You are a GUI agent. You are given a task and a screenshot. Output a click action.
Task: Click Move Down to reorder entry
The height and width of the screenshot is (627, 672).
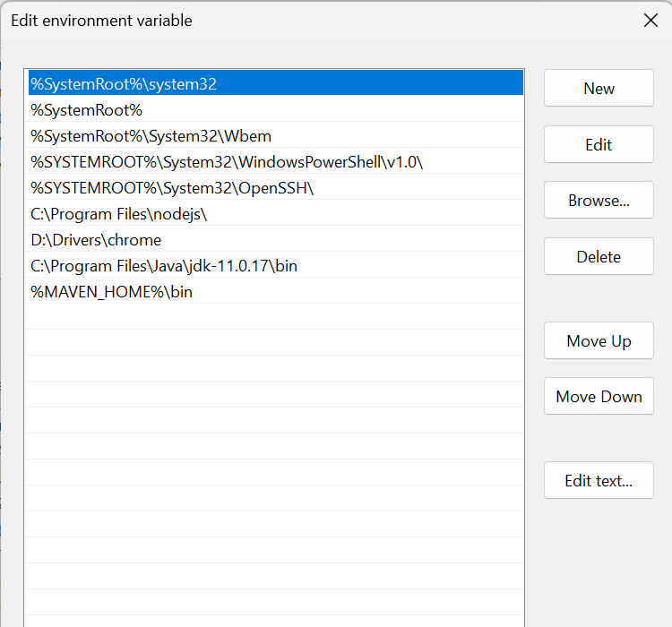(599, 397)
